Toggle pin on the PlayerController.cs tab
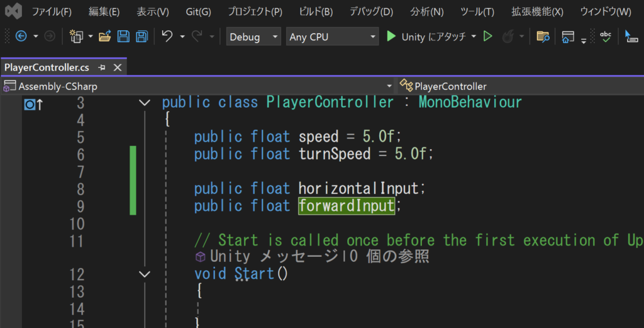 102,67
